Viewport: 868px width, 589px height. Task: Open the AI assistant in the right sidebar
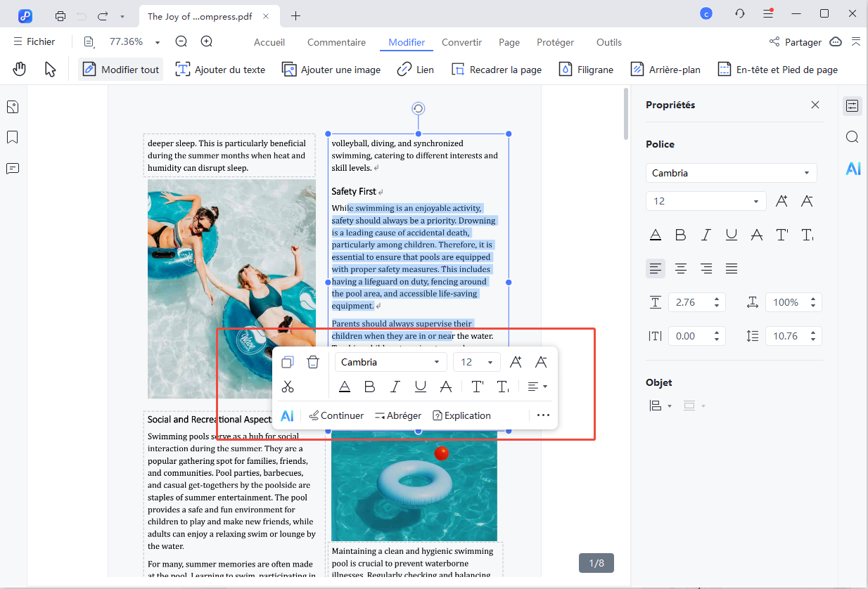(x=853, y=169)
